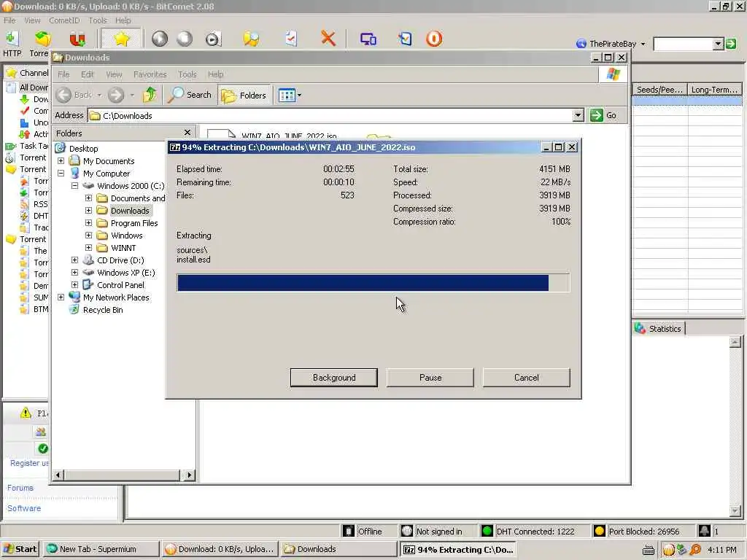Expand the My Documents tree node
747x560 pixels.
tap(61, 161)
